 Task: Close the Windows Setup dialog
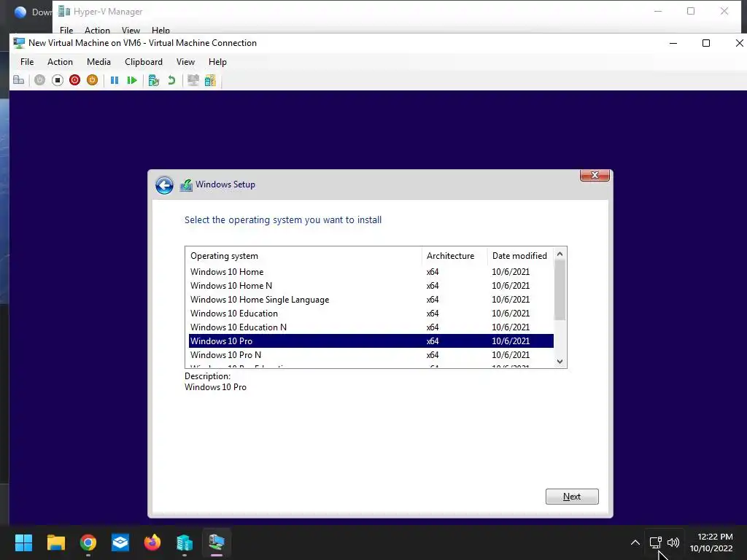click(595, 175)
